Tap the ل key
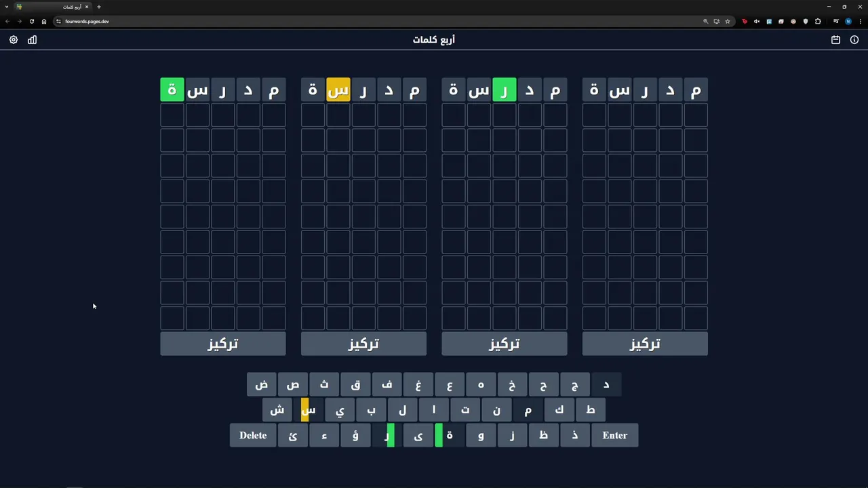Image resolution: width=868 pixels, height=488 pixels. 403,410
